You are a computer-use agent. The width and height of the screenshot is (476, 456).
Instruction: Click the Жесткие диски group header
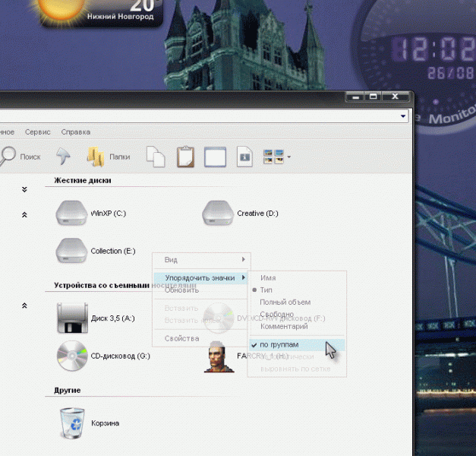(83, 180)
